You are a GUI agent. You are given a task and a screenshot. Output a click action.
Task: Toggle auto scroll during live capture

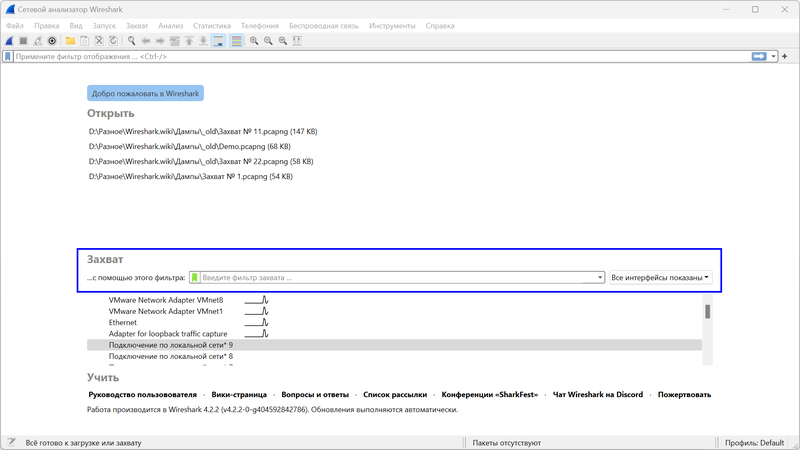click(x=218, y=41)
